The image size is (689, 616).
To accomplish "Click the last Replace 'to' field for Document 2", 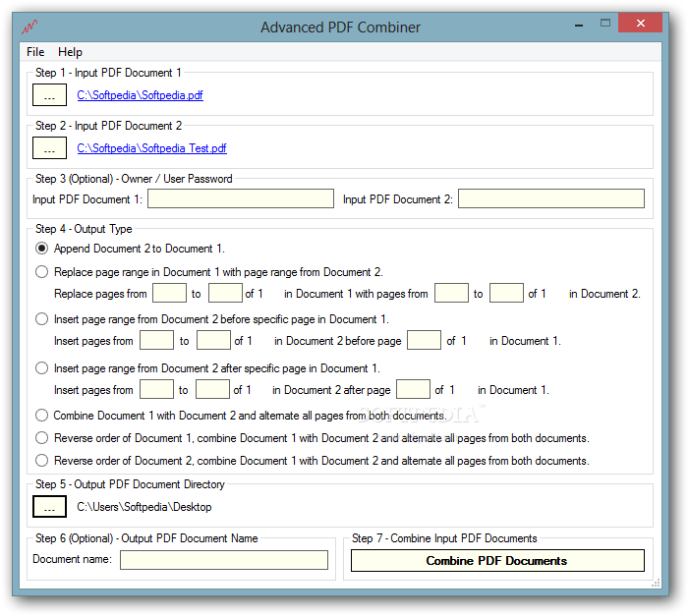I will [506, 293].
